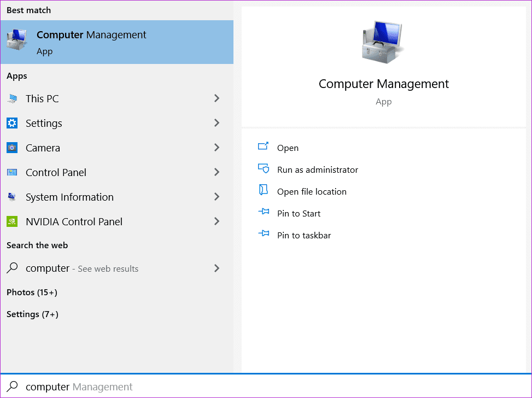
Task: Click the Computer Management best match icon
Action: [16, 40]
